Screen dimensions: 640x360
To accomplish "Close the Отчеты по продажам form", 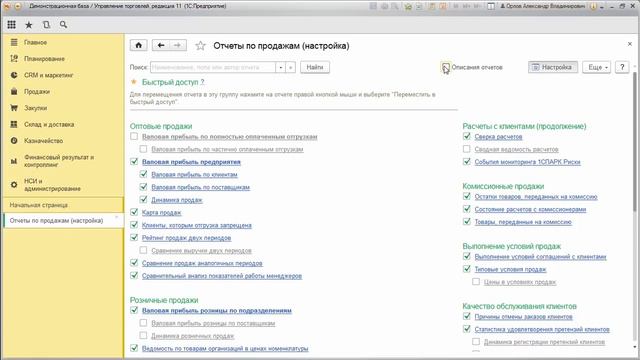I will point(629,44).
